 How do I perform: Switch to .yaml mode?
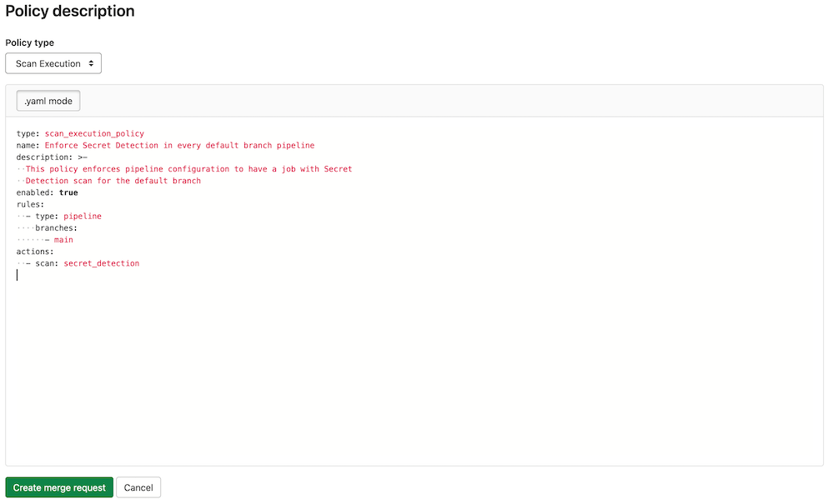pos(48,100)
